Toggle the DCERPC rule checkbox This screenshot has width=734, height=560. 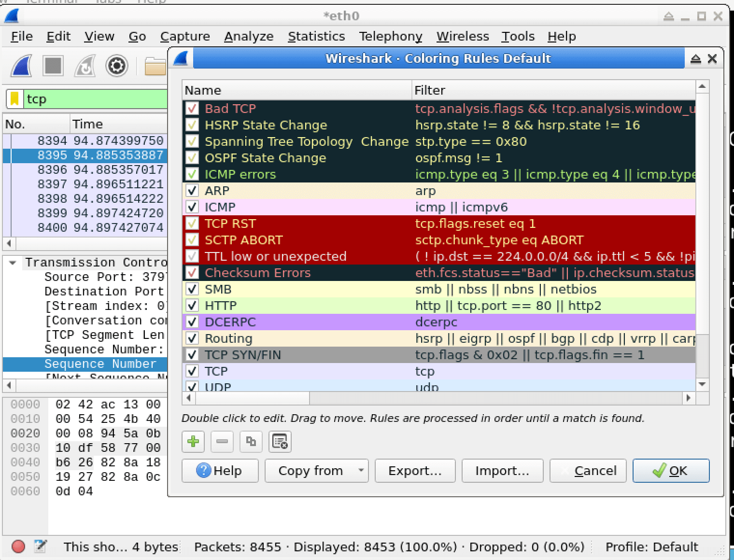pos(192,322)
